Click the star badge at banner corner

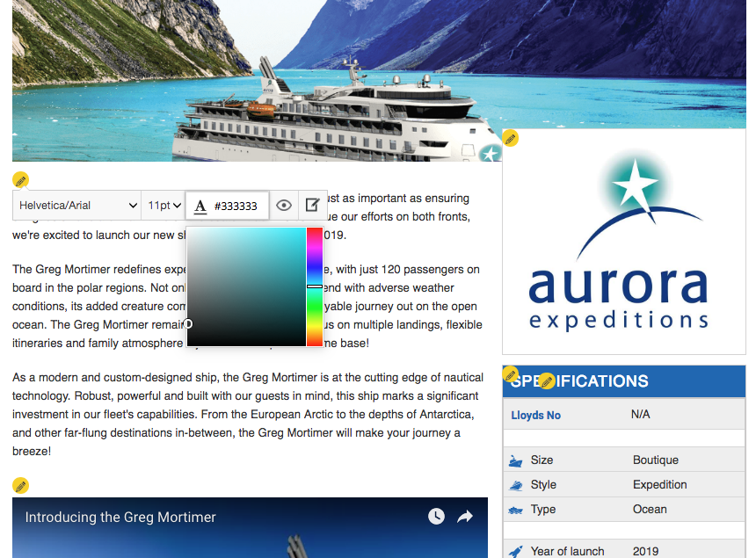491,154
